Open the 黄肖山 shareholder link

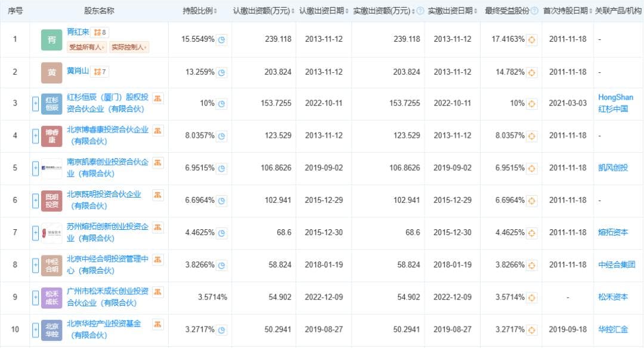click(78, 72)
